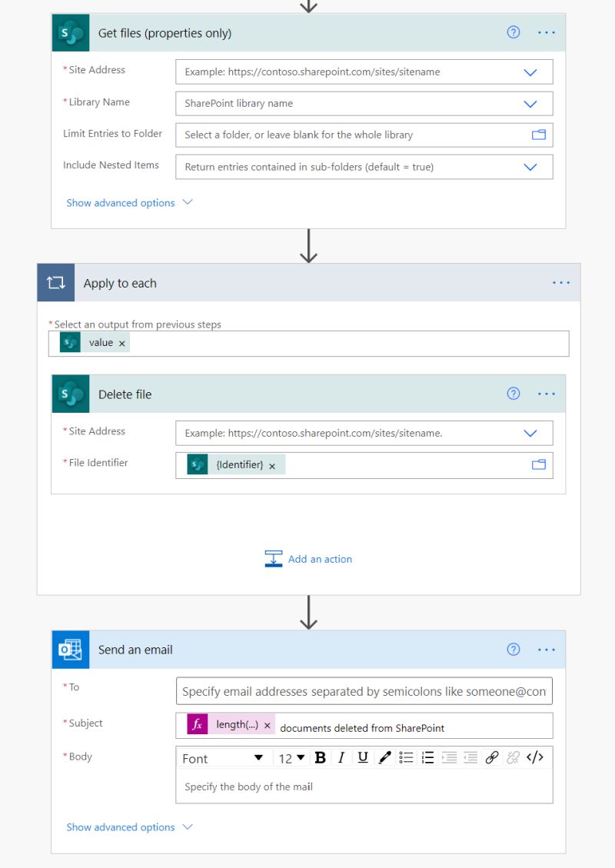
Task: Open the Apply to each options menu
Action: 561,282
